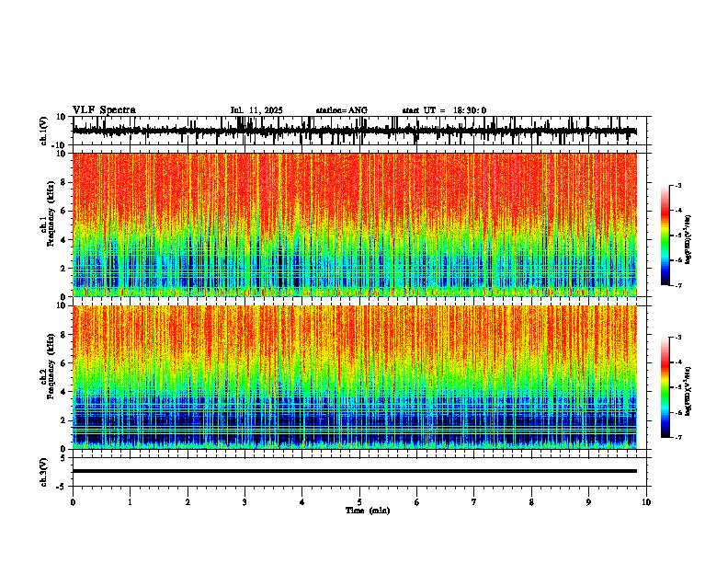Click inside the ch.1 frequency spectrogram

pyautogui.click(x=355, y=224)
